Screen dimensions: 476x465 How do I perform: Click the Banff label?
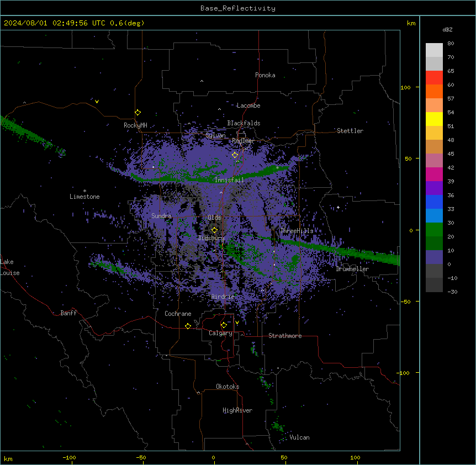coord(68,313)
